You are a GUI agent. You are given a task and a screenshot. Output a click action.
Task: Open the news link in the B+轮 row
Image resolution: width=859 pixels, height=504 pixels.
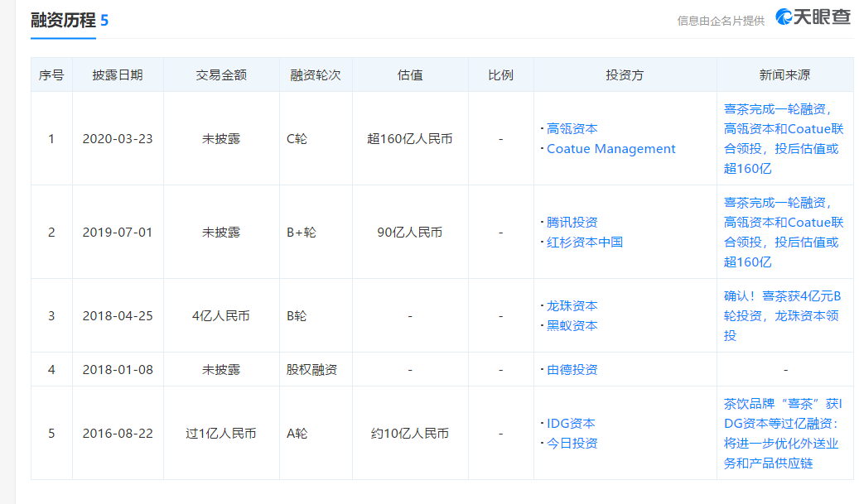(x=784, y=233)
